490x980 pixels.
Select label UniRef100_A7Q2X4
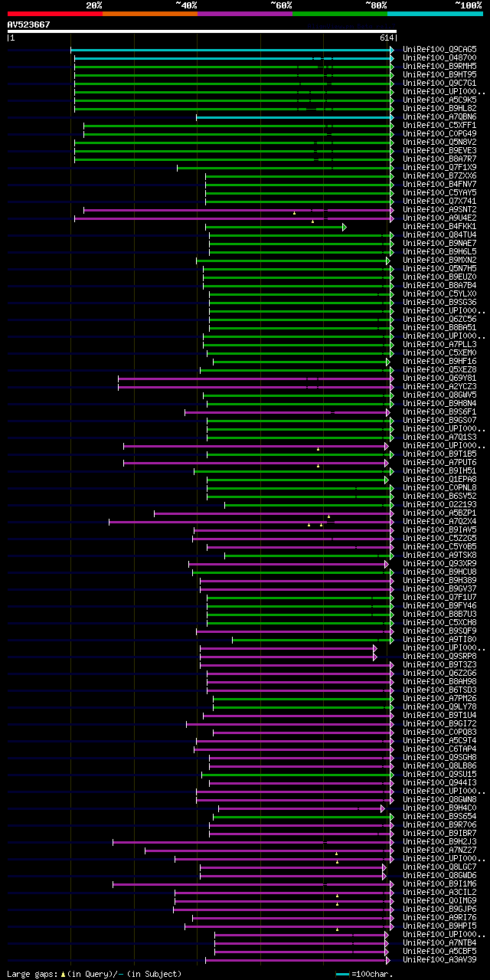[x=439, y=521]
